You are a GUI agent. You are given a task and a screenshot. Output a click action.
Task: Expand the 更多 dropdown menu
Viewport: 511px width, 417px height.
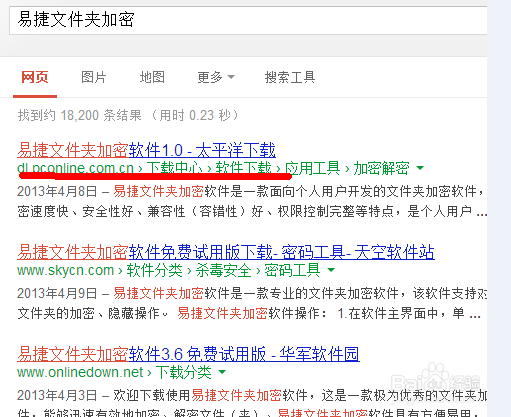pos(216,77)
